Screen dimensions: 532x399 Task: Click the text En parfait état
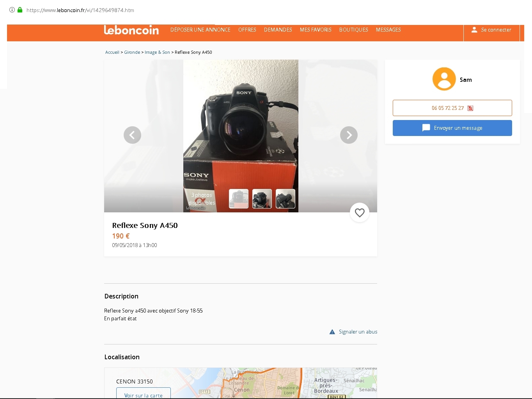(121, 319)
